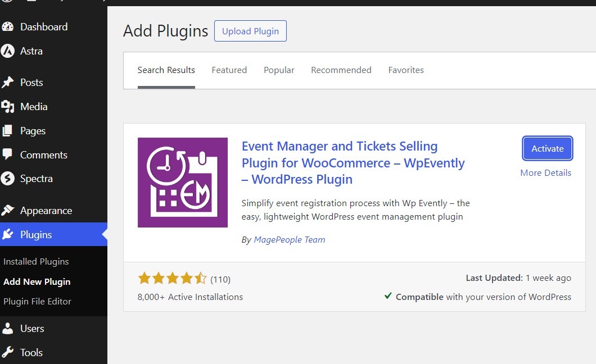This screenshot has height=364, width=596.
Task: Open the Plugins menu item
Action: (36, 235)
